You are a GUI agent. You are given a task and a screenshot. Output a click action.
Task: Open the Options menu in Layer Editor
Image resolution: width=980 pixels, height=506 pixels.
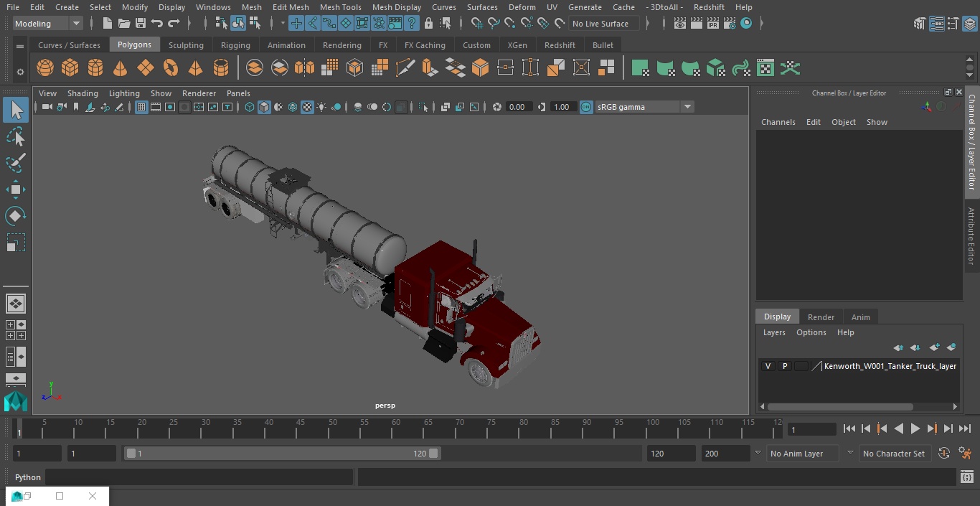[811, 332]
